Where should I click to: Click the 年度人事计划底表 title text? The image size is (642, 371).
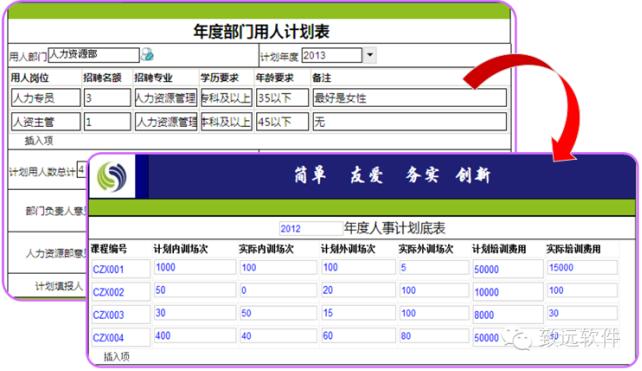[394, 228]
